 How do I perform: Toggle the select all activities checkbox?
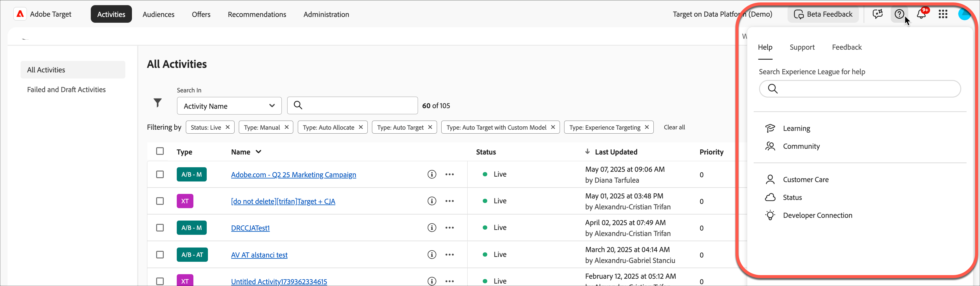pos(160,151)
